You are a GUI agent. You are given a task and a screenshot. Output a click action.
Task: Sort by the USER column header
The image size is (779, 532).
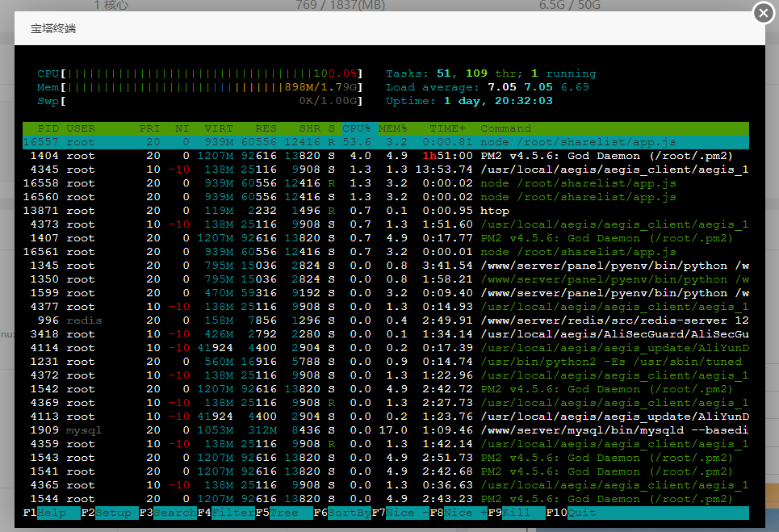coord(81,128)
